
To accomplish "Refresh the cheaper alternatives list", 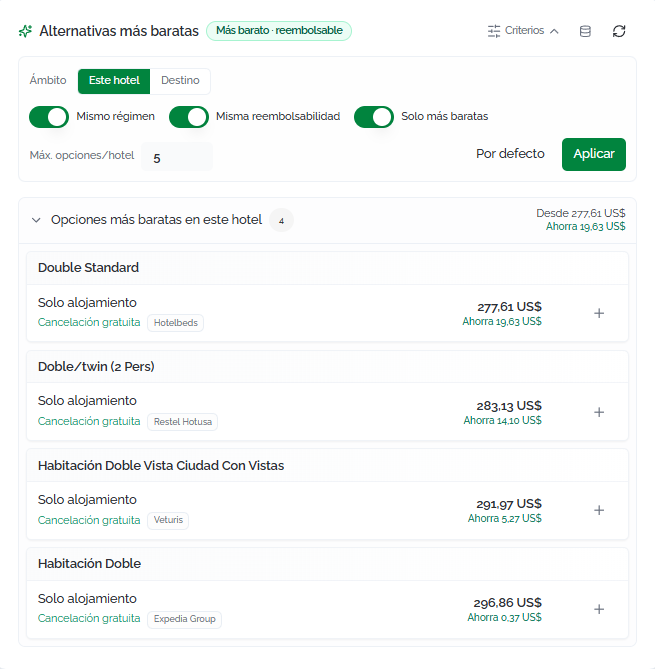I will coord(619,31).
